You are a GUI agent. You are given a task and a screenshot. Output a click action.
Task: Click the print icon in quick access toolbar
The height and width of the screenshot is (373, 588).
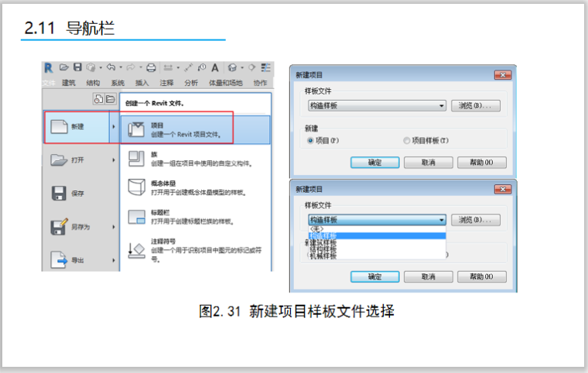(152, 67)
